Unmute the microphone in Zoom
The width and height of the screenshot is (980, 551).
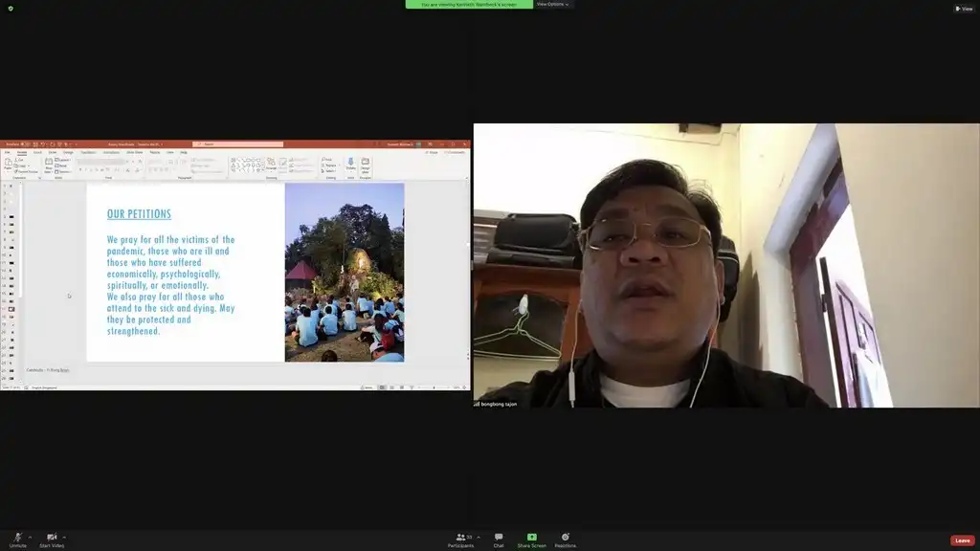(x=17, y=540)
